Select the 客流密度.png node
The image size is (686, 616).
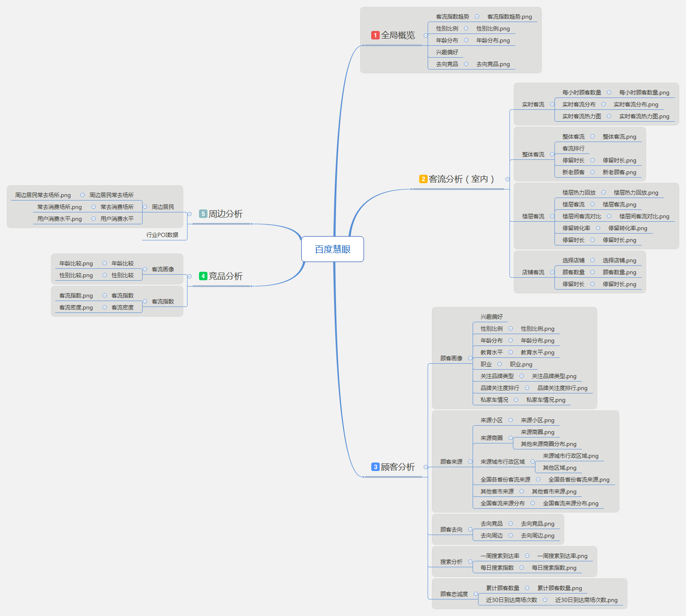point(76,307)
